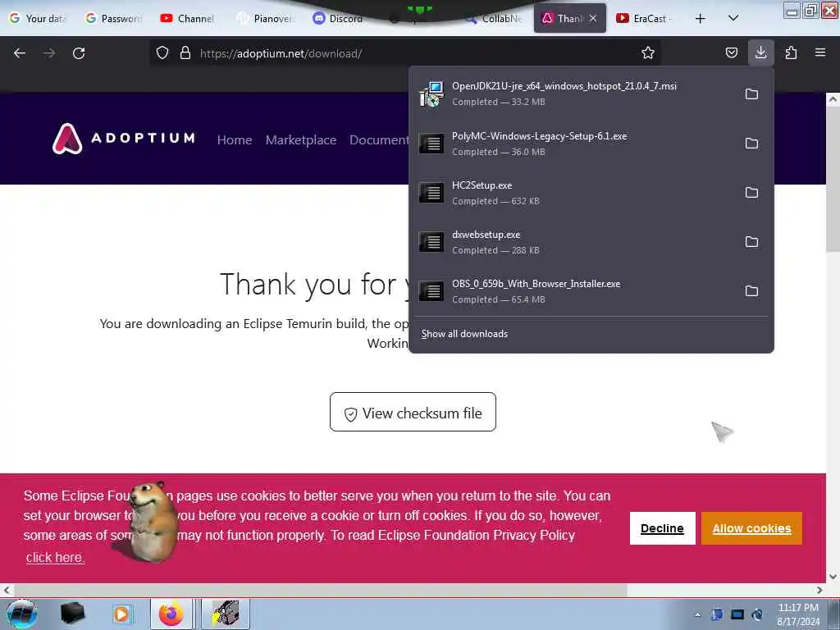Open media player taskbar icon
The width and height of the screenshot is (840, 630).
[x=121, y=614]
